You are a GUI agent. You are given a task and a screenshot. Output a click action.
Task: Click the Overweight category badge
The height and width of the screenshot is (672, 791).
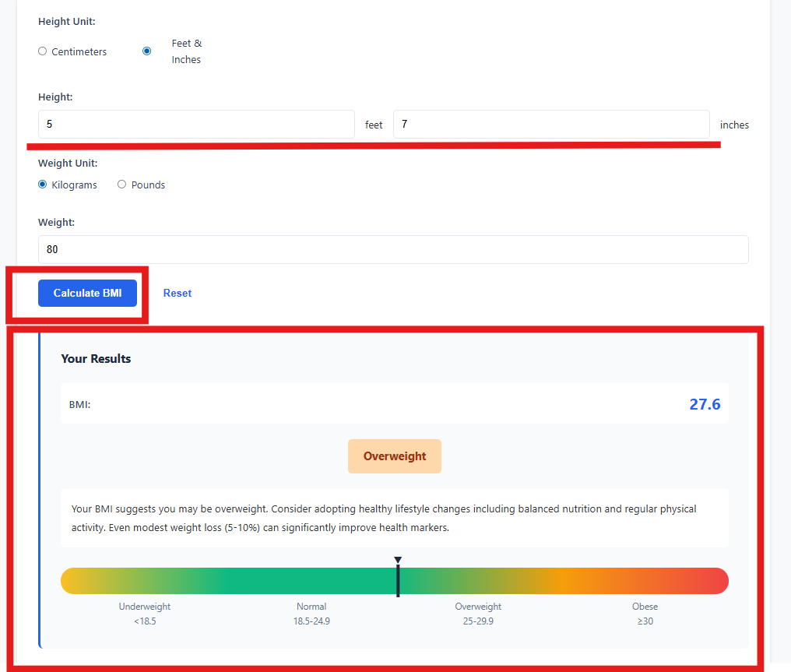(395, 456)
